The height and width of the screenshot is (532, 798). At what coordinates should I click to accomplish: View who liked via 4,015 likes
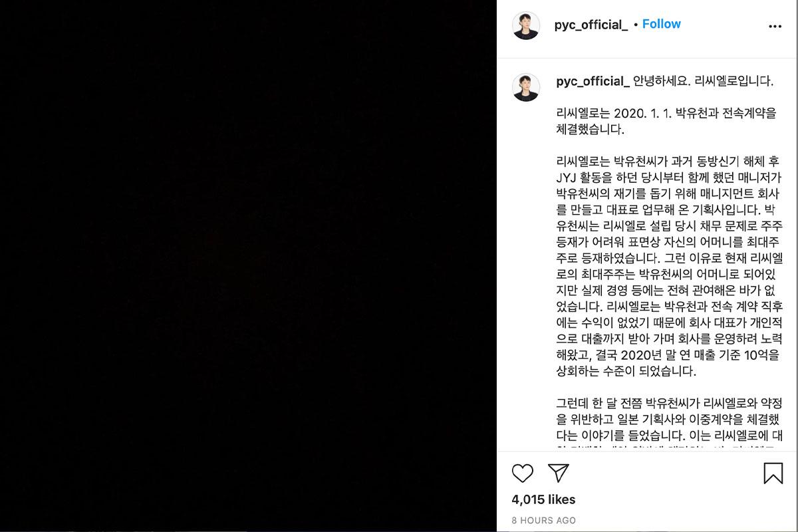(543, 499)
